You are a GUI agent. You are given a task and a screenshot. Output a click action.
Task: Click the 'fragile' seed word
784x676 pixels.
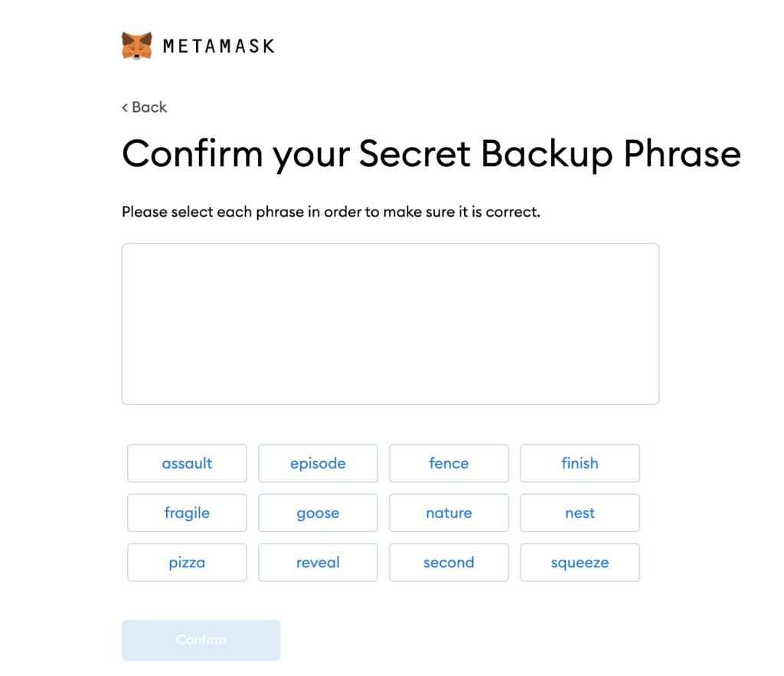(187, 513)
